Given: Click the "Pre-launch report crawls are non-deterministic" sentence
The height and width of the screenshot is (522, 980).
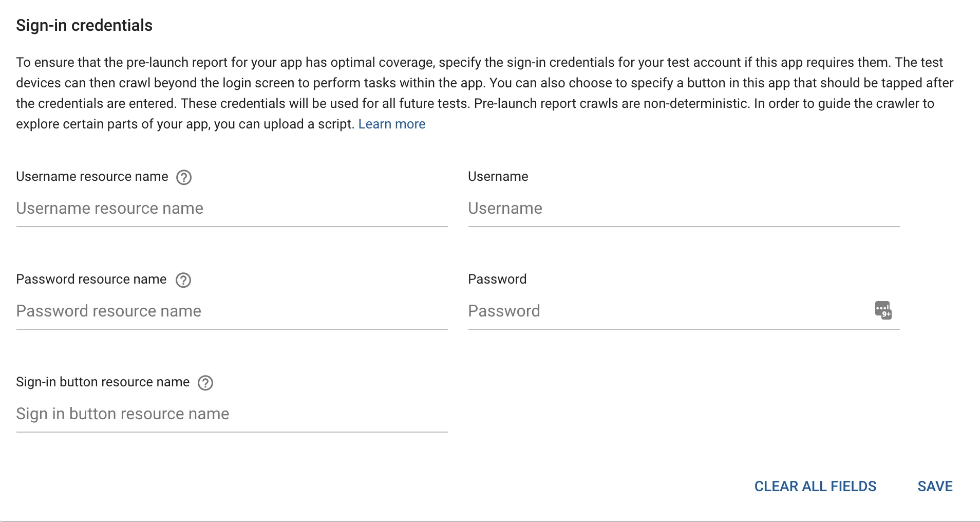Looking at the screenshot, I should click(611, 104).
